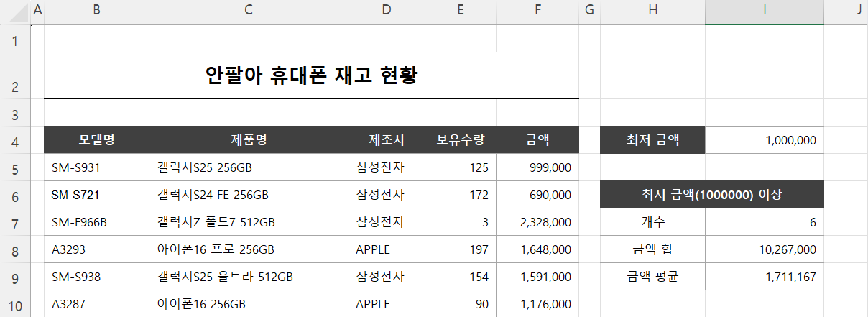Select cell containing A3293

96,249
